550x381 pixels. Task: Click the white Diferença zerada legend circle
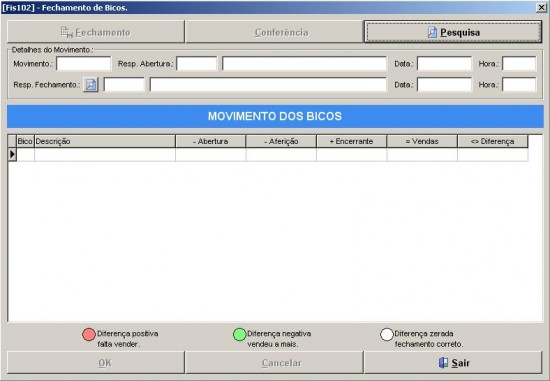pos(387,334)
